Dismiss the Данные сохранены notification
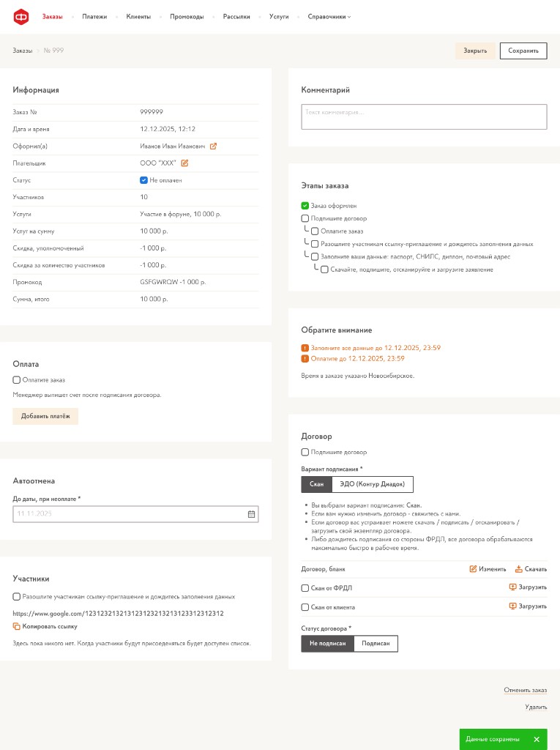This screenshot has width=560, height=750. point(537,740)
